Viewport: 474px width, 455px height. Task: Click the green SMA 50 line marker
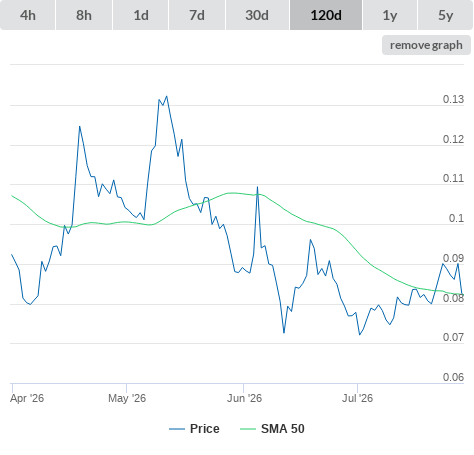(248, 429)
